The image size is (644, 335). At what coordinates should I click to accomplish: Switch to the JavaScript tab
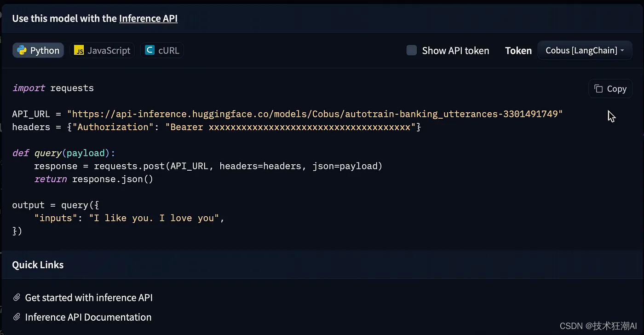point(102,50)
